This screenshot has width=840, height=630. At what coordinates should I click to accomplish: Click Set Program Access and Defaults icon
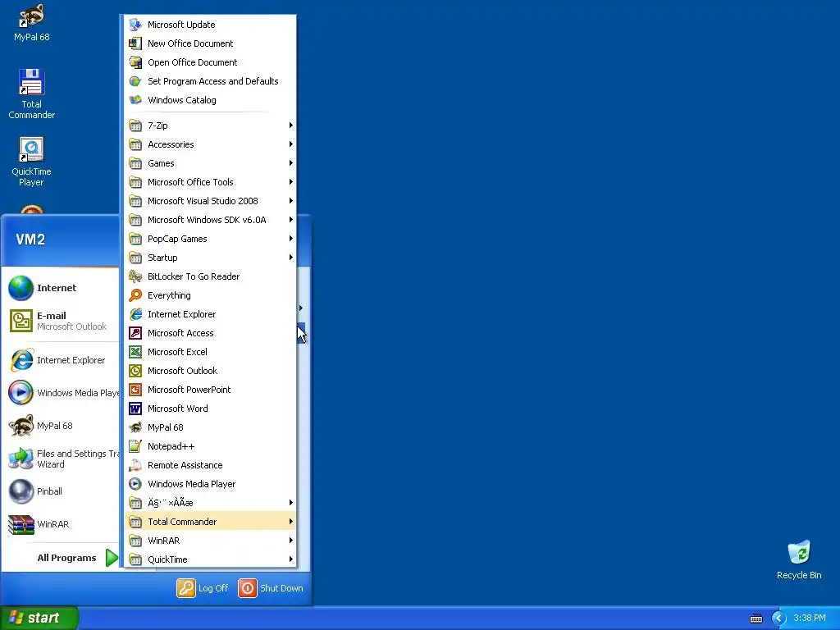(135, 81)
